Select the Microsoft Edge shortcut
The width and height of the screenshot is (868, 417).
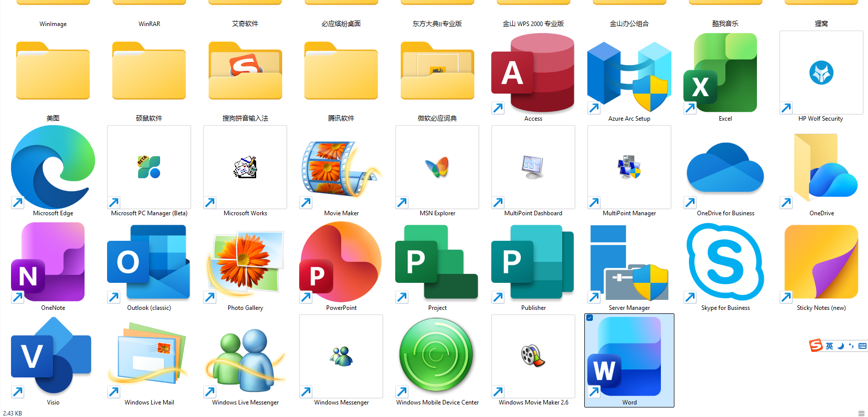(53, 167)
